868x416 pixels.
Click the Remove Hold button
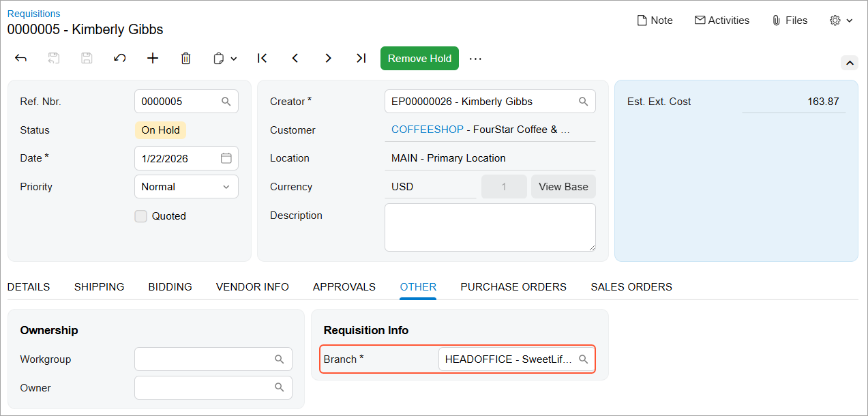click(x=419, y=59)
